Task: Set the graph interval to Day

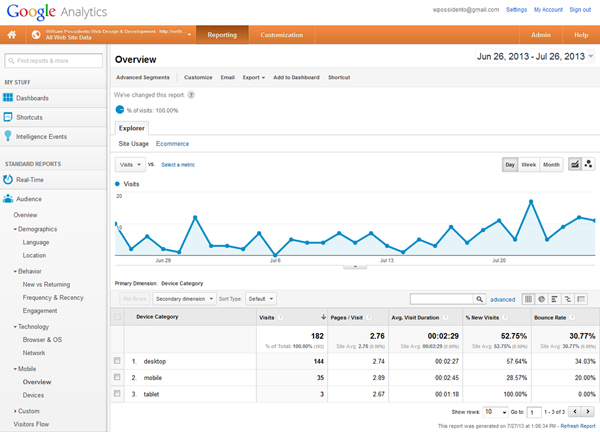Action: coord(510,165)
